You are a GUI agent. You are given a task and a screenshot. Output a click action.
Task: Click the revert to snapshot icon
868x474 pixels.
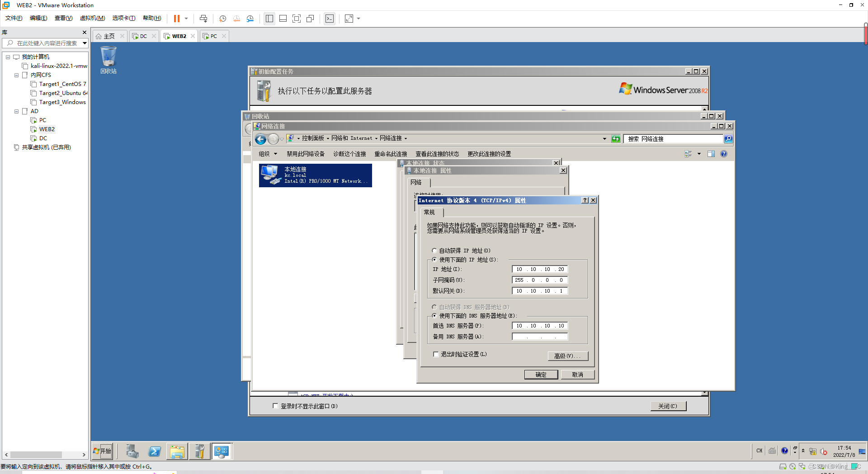[236, 19]
